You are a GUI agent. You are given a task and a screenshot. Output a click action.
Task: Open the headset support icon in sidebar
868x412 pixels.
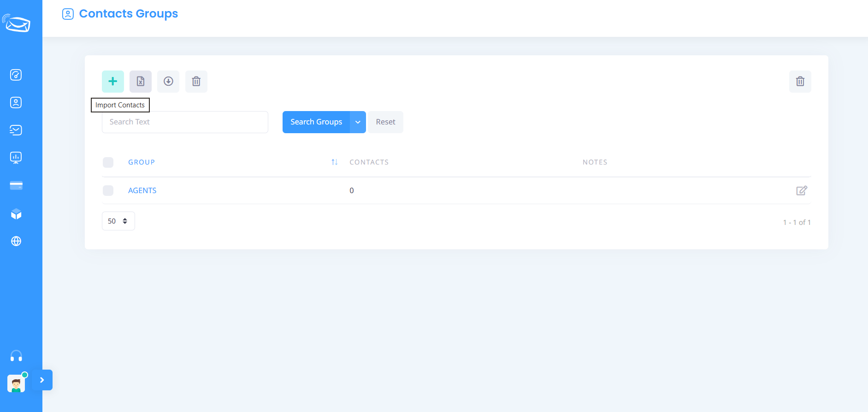pos(16,356)
